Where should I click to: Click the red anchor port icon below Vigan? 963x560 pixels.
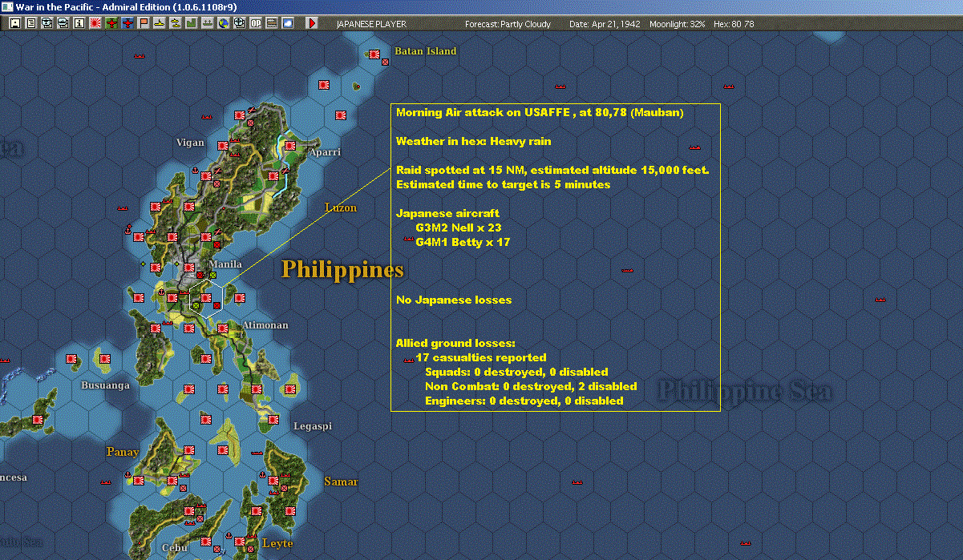point(195,170)
